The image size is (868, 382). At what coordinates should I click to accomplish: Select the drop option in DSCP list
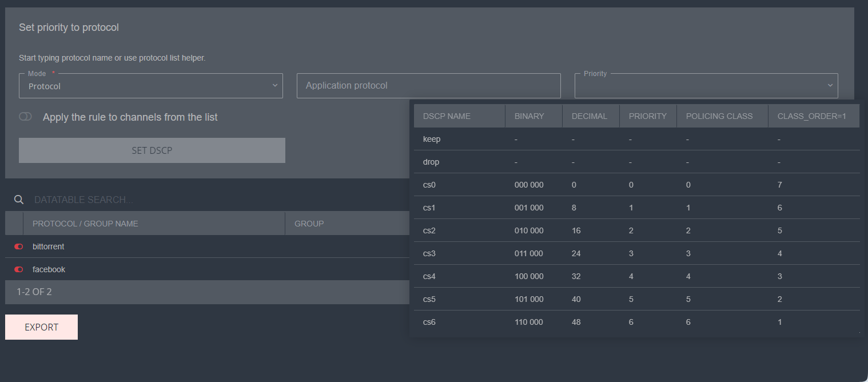point(431,162)
